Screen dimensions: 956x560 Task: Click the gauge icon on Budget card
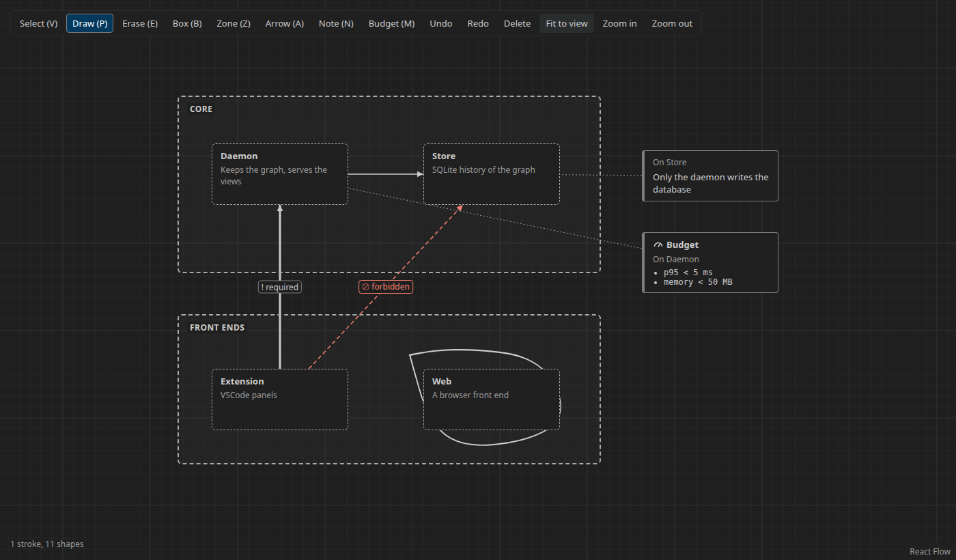coord(658,245)
